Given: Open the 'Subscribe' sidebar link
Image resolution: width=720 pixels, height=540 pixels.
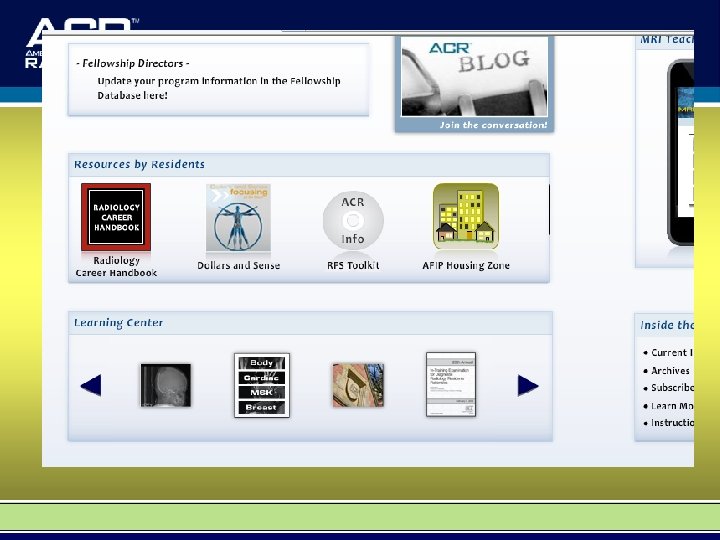Looking at the screenshot, I should point(672,388).
